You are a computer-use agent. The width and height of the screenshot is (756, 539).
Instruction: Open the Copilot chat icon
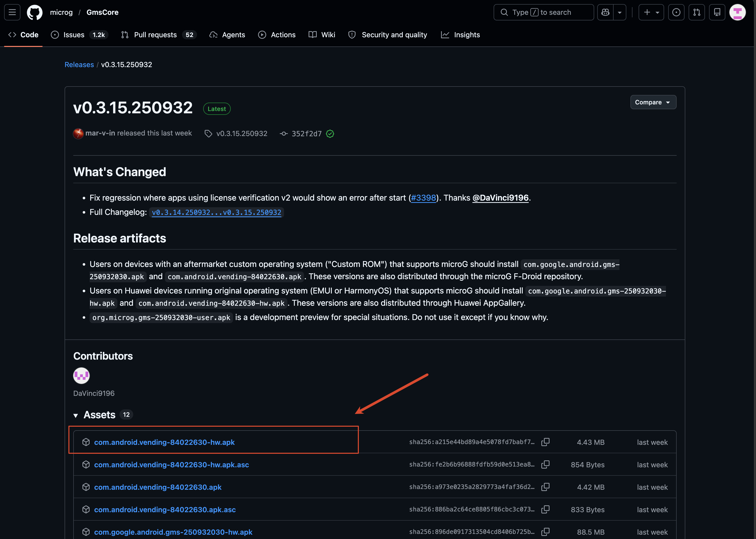coord(605,12)
